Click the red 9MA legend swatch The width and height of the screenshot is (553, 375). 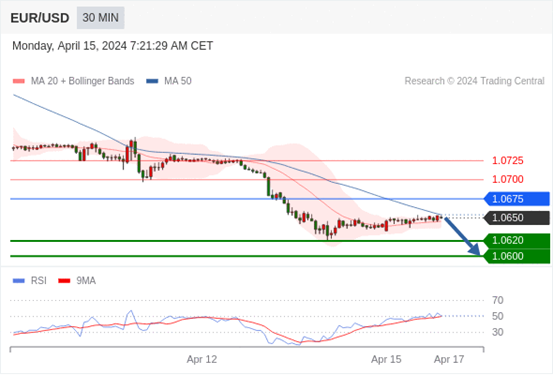pos(64,281)
